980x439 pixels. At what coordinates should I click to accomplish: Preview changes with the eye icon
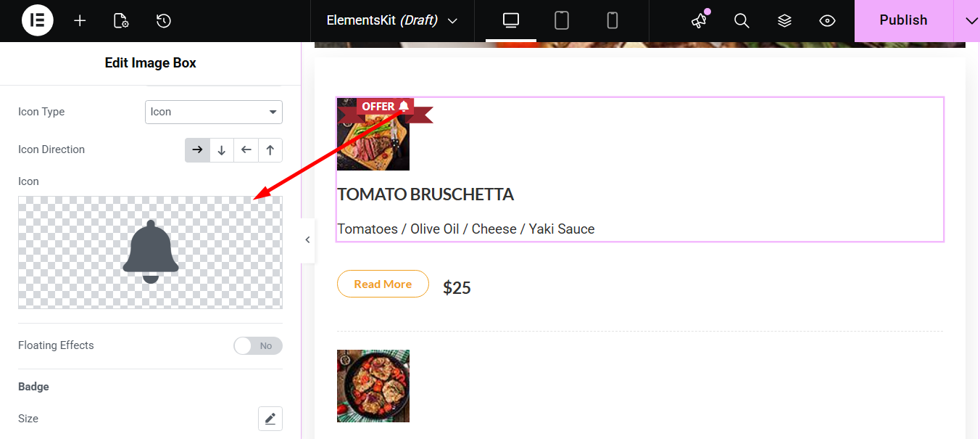coord(828,20)
